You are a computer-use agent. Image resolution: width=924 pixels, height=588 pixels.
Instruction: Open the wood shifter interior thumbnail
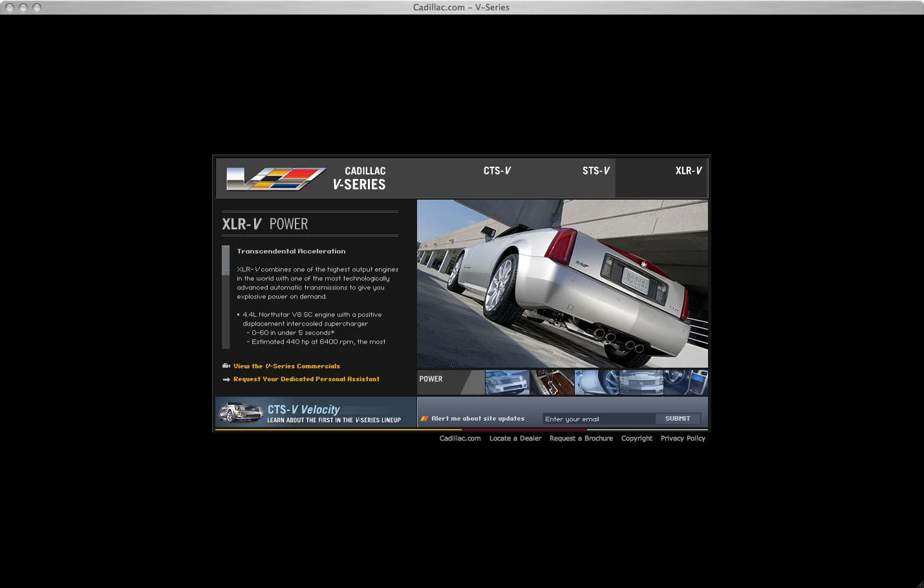point(552,383)
